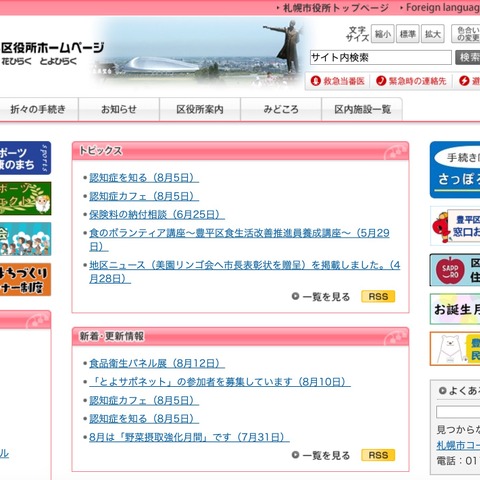Click the お誕生月 banner

(x=455, y=309)
